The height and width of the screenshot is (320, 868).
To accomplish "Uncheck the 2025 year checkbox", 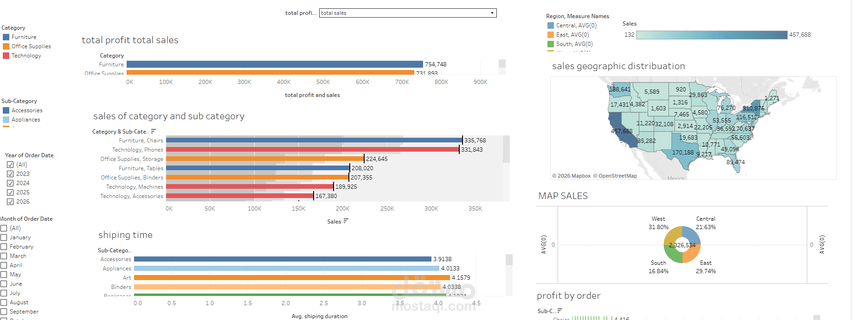I will click(x=10, y=192).
